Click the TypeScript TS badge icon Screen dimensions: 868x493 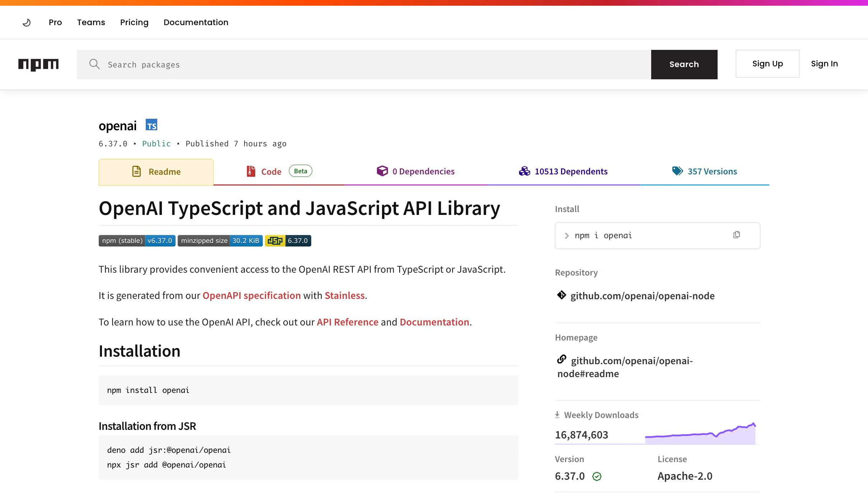click(151, 125)
